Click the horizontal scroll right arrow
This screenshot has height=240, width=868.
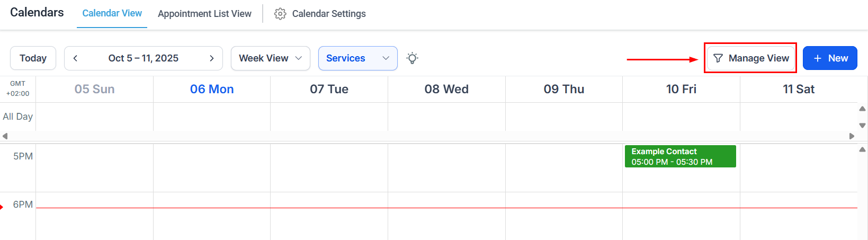tap(852, 136)
